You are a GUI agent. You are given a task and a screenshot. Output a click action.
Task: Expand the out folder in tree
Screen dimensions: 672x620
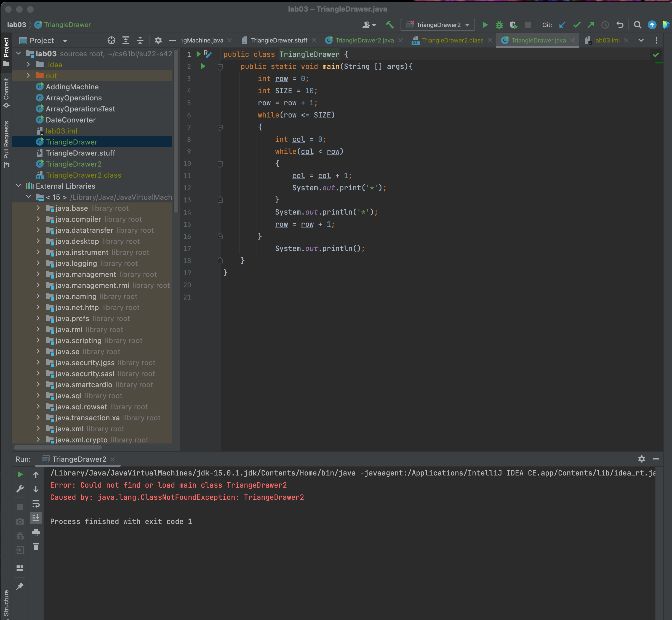tap(28, 76)
